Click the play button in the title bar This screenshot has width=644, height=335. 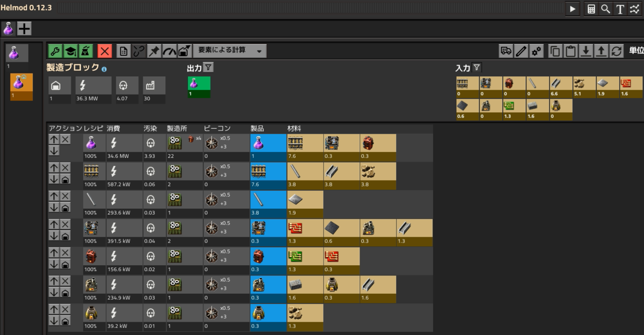tap(573, 9)
